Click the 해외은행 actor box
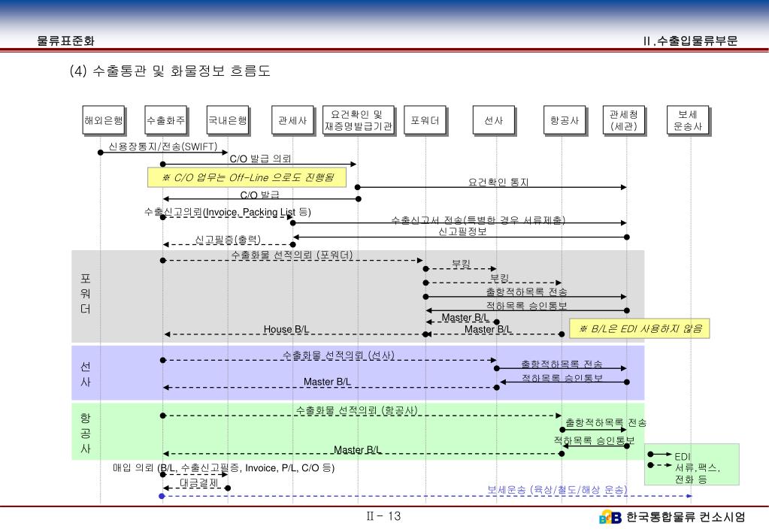The image size is (769, 532). point(104,120)
